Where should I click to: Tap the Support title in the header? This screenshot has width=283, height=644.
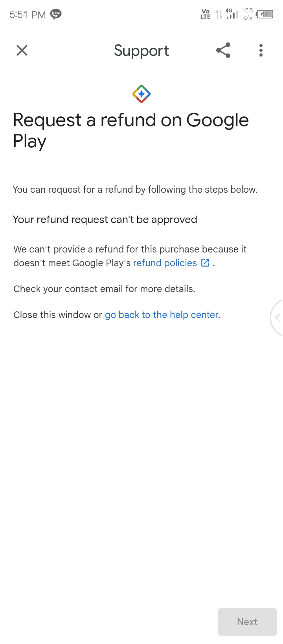(x=141, y=51)
